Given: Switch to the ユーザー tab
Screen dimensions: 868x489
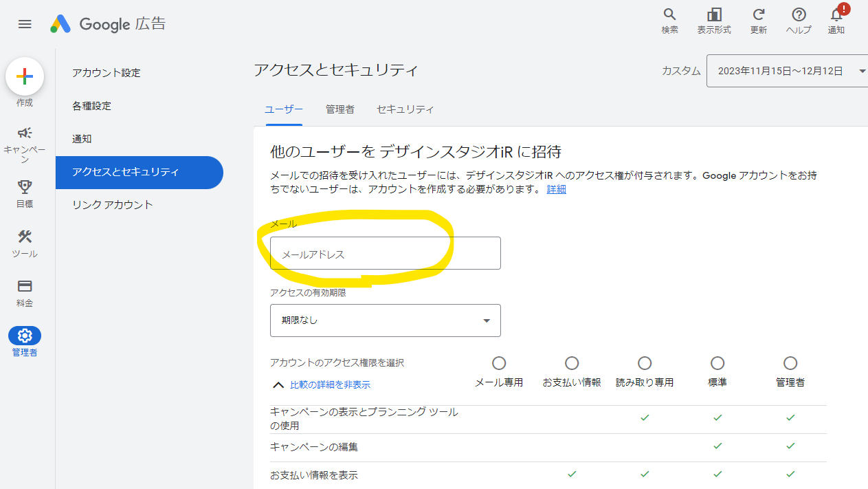Looking at the screenshot, I should click(284, 109).
